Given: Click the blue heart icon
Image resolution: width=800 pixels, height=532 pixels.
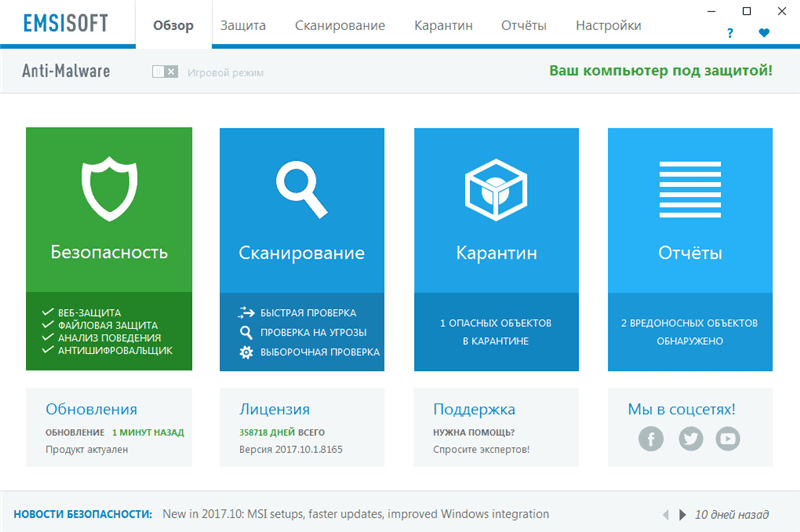Looking at the screenshot, I should [764, 33].
